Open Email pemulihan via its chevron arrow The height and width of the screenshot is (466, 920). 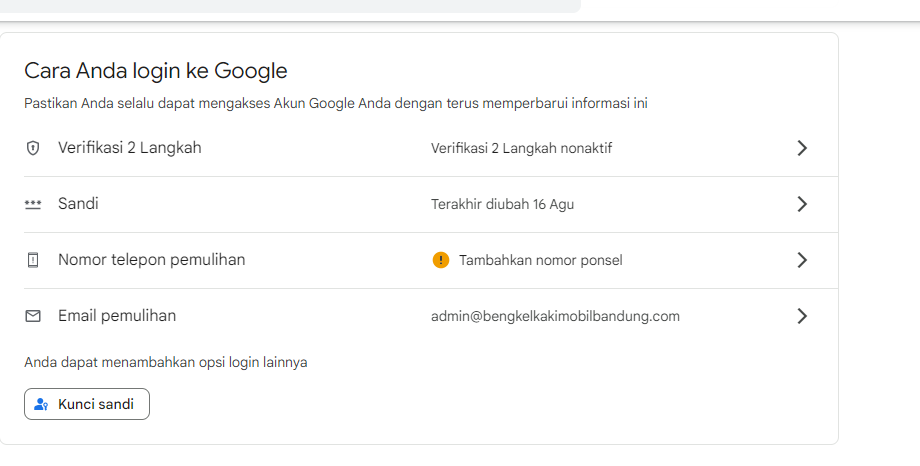802,316
